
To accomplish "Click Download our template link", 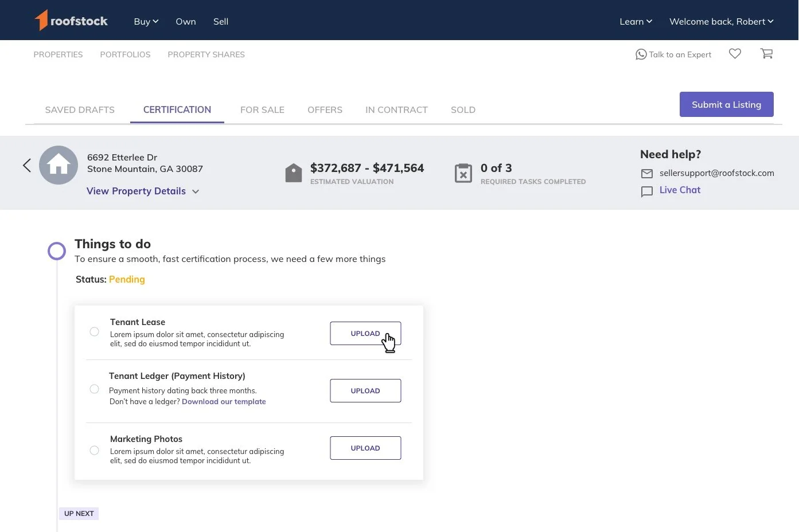I will (224, 401).
